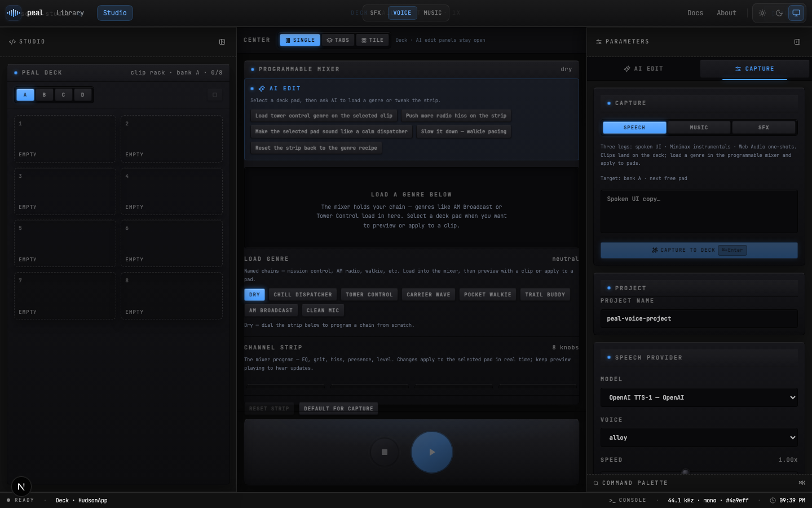Open the Model dropdown showing OpenAI TTS-1
The width and height of the screenshot is (812, 508).
699,397
